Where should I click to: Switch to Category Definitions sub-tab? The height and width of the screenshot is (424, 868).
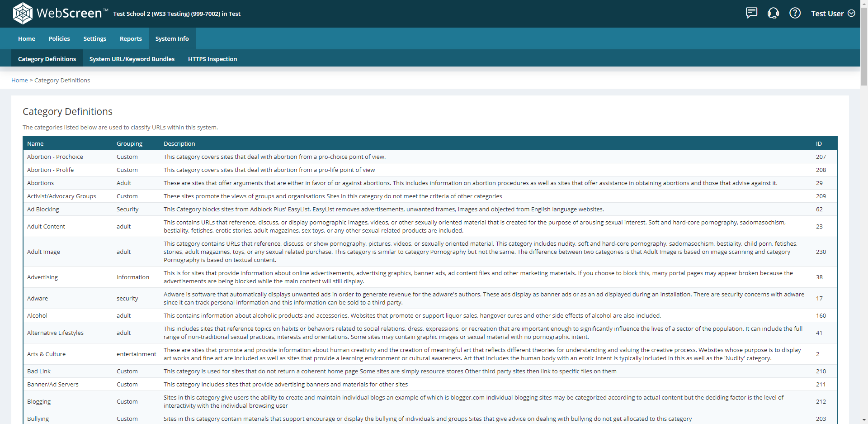pos(47,59)
